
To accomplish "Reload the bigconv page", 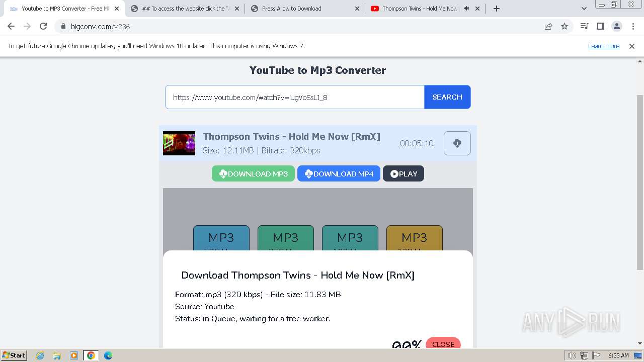I will [x=43, y=27].
